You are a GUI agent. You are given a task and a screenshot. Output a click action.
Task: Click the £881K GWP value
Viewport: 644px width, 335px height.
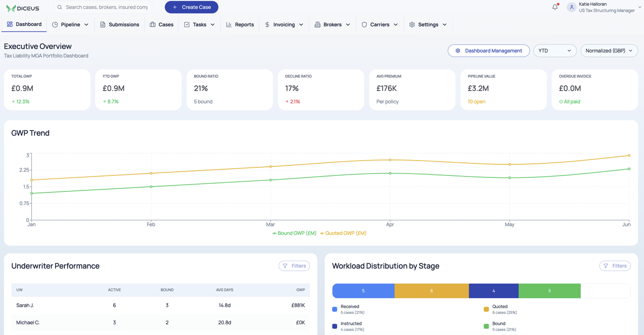pos(298,306)
